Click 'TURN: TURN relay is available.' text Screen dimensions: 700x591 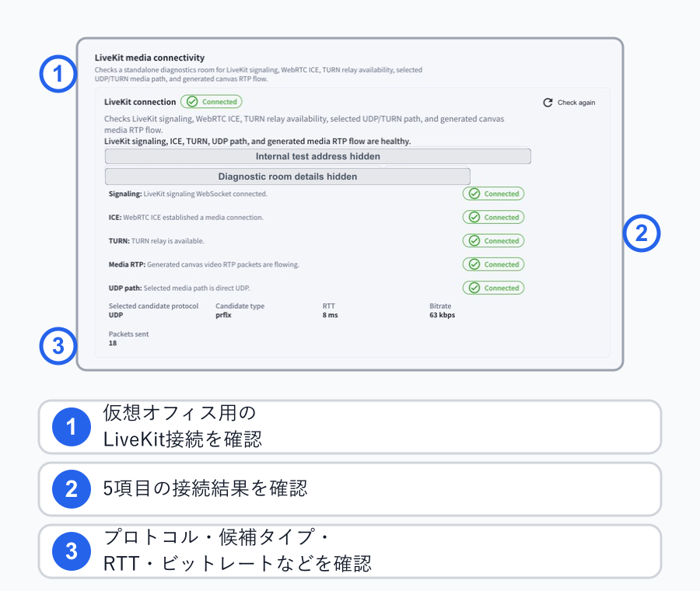click(156, 241)
